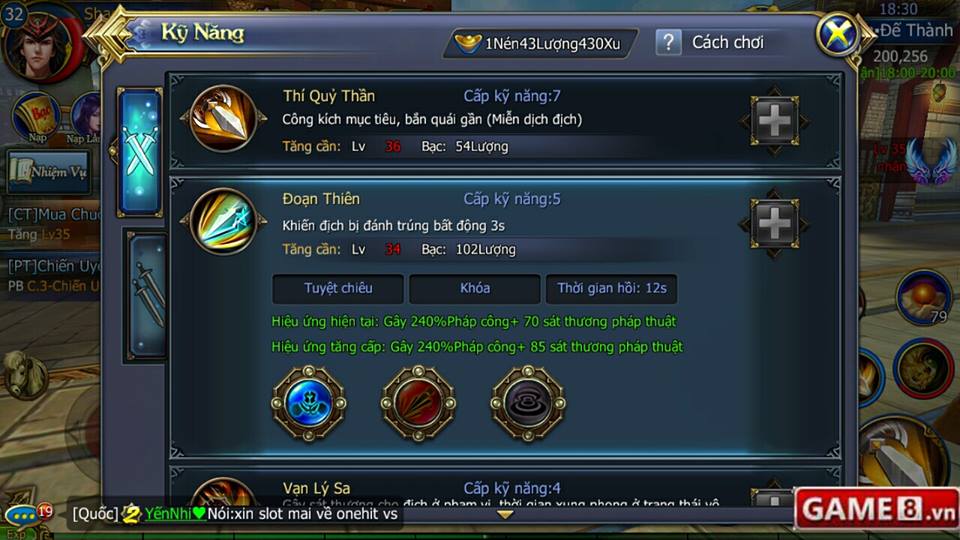Open the chat bubble with notifications
The image size is (960, 540).
25,515
